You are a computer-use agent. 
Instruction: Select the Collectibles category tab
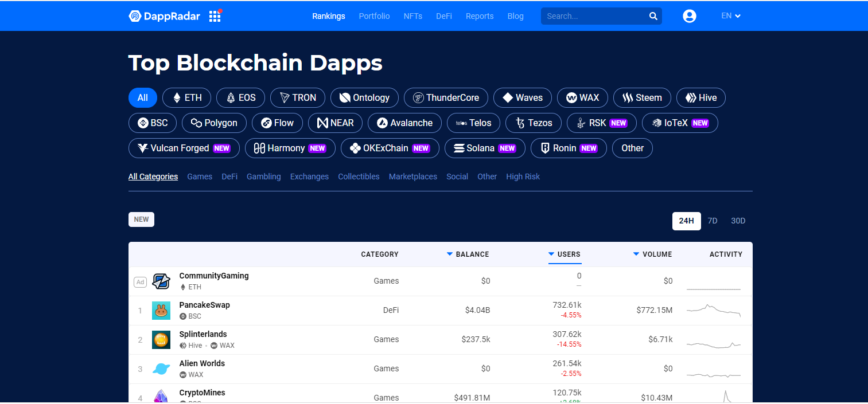[359, 176]
